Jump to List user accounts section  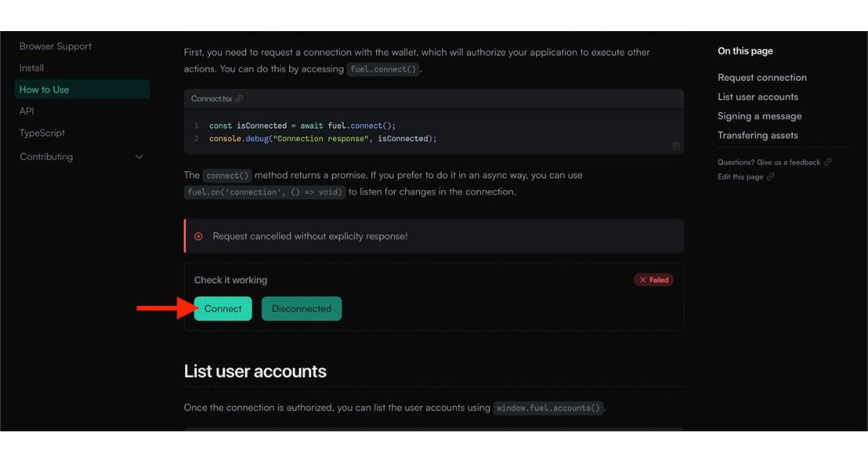(757, 97)
